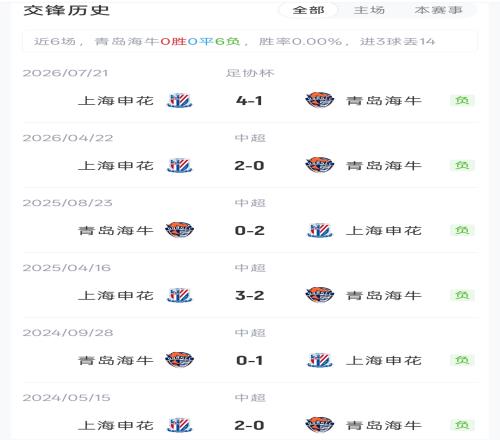
Task: Open the 0-1 match score
Action: tap(249, 360)
